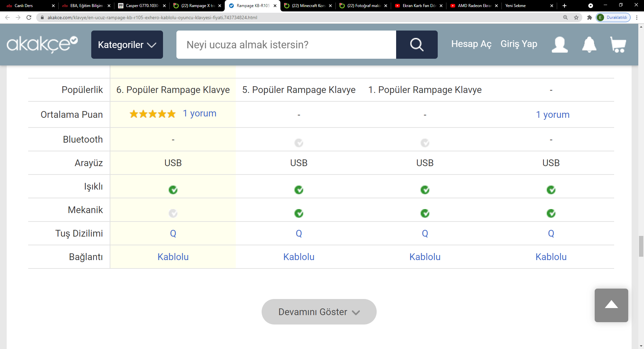The image size is (644, 349).
Task: Click the Duraklatıldı profile button
Action: [613, 17]
